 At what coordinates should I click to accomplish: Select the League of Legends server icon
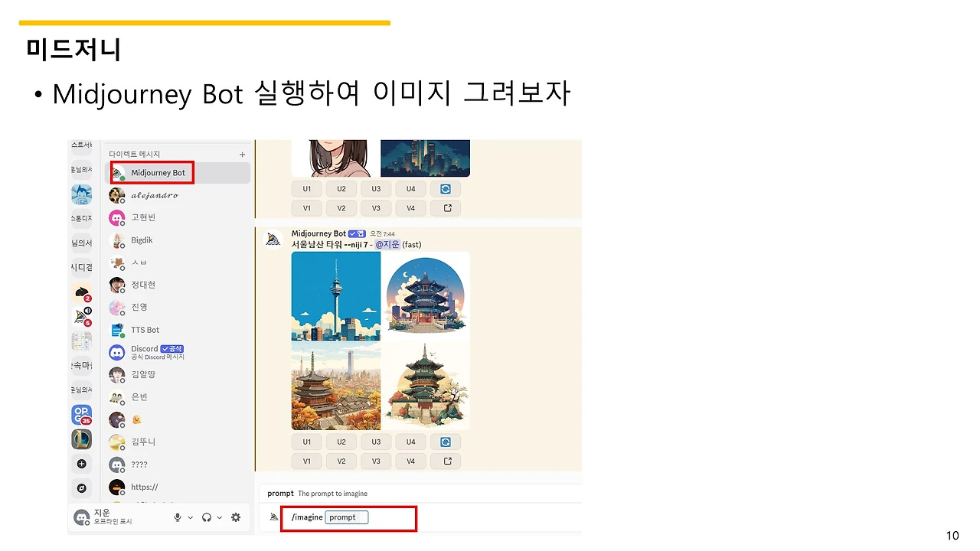point(81,439)
